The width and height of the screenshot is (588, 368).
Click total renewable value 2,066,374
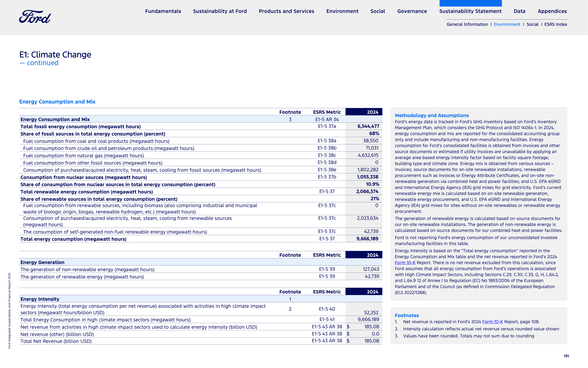click(367, 192)
